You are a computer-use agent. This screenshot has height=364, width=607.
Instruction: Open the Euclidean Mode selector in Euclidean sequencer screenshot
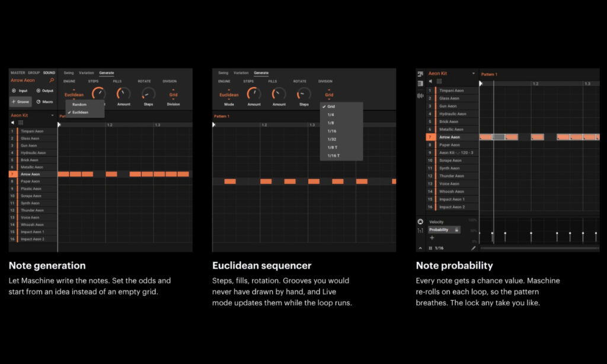(229, 95)
